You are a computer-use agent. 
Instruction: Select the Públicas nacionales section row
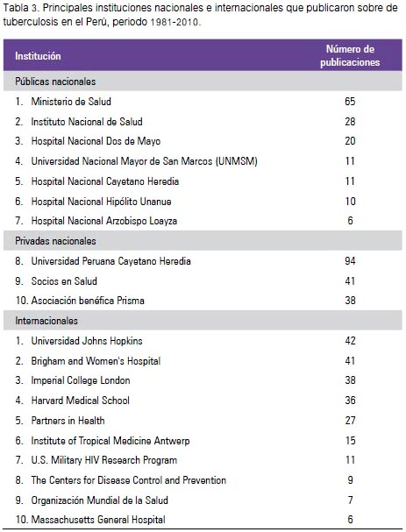(x=203, y=82)
